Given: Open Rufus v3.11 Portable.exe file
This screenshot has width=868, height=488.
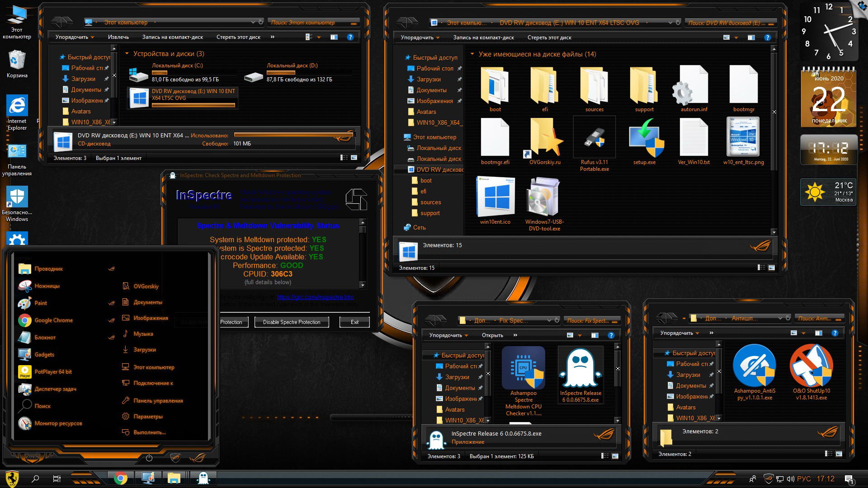Looking at the screenshot, I should coord(594,145).
